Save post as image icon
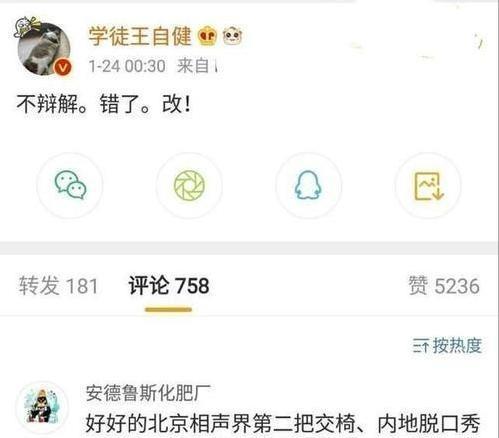Screen dimensions: 499x438 428,186
